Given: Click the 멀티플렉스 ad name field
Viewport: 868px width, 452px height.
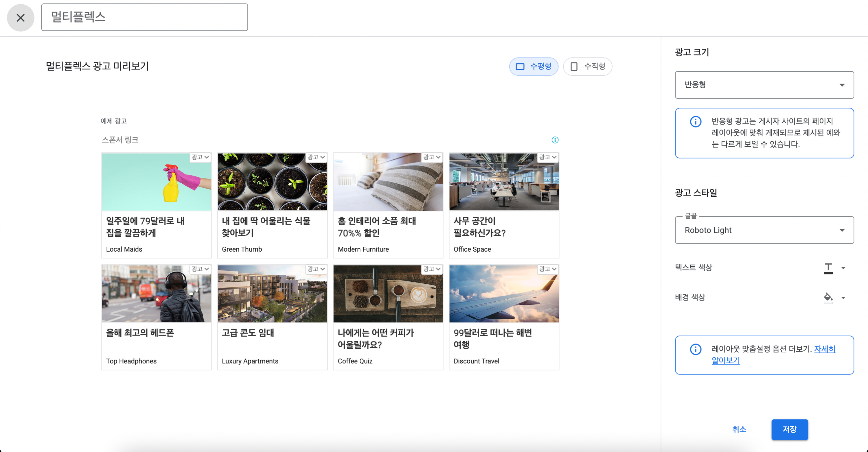Looking at the screenshot, I should (x=144, y=17).
